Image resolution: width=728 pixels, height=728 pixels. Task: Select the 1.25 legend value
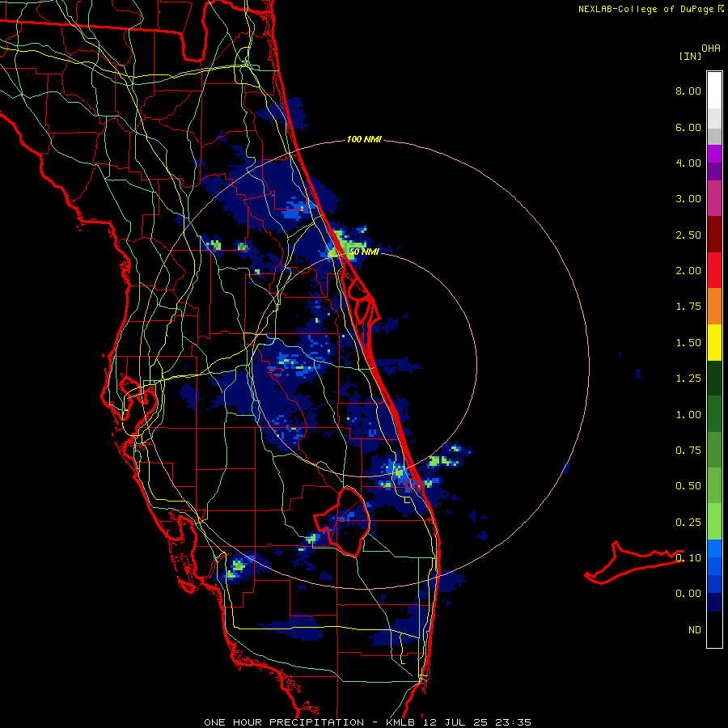pos(688,379)
